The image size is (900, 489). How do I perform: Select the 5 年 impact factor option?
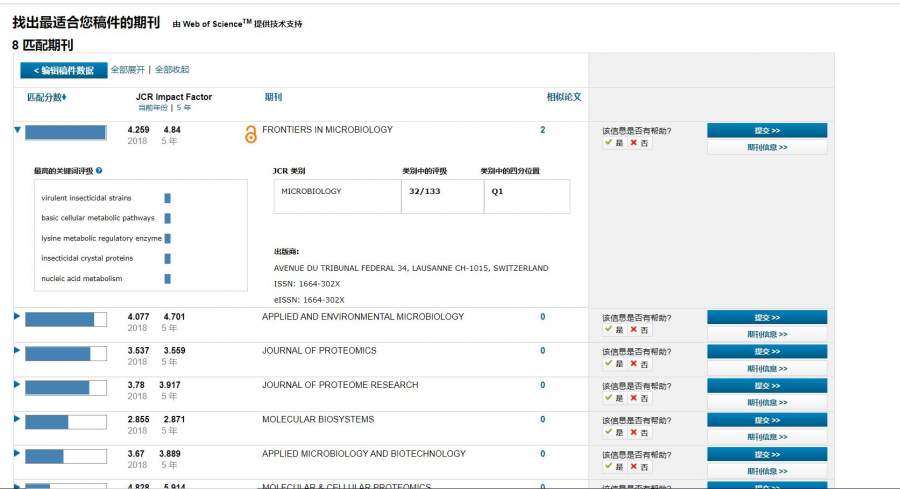coord(179,107)
